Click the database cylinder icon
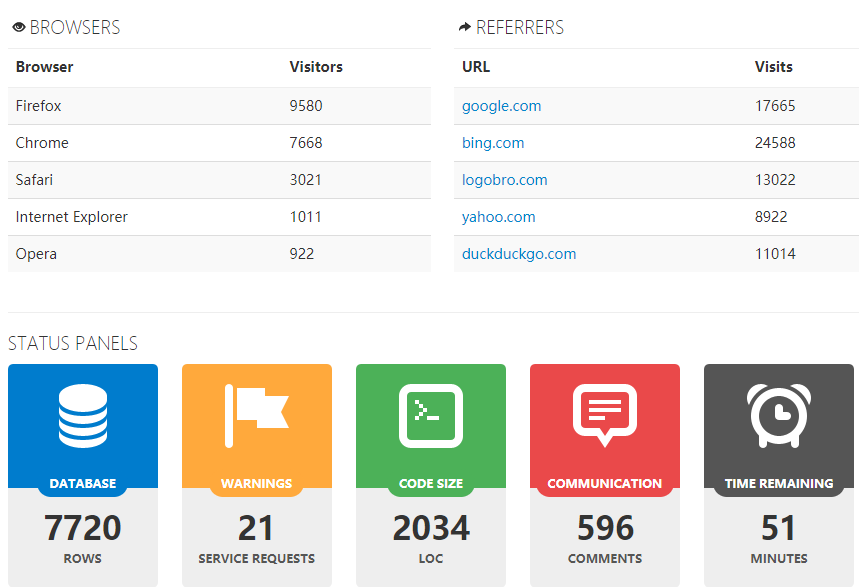 tap(83, 416)
